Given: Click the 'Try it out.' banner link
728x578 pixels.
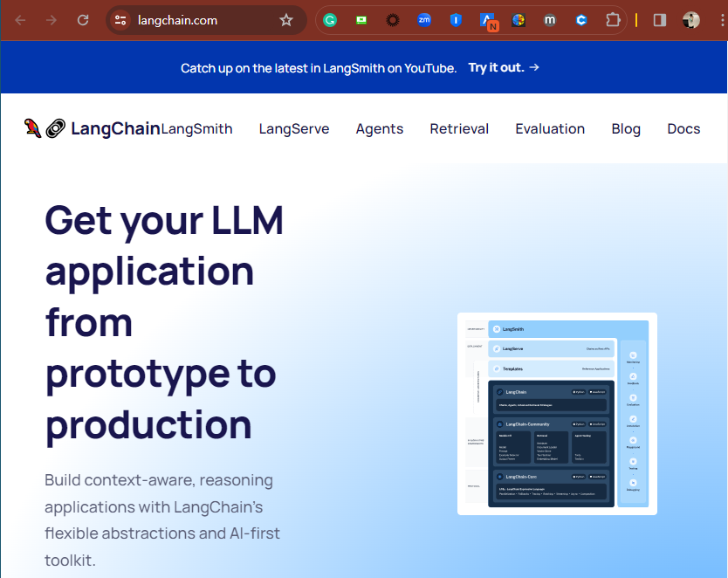Looking at the screenshot, I should click(x=504, y=67).
